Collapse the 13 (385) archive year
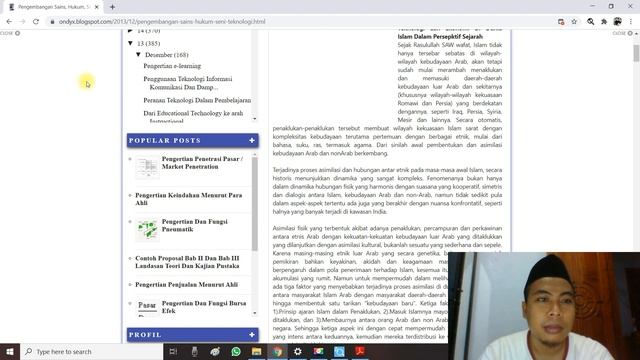The height and width of the screenshot is (360, 640). (x=131, y=43)
